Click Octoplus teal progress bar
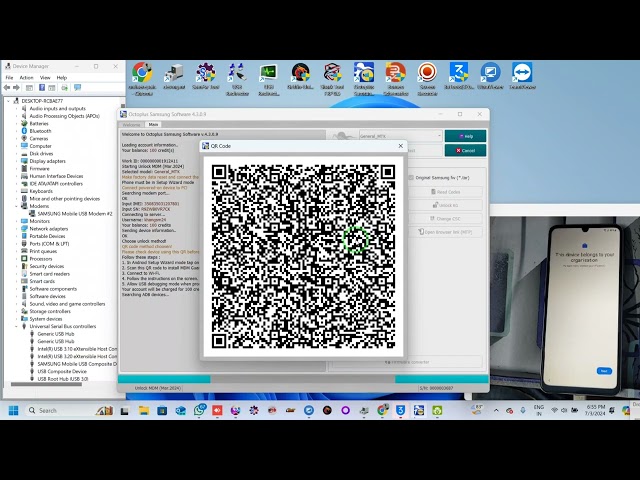The height and width of the screenshot is (480, 640). [303, 379]
